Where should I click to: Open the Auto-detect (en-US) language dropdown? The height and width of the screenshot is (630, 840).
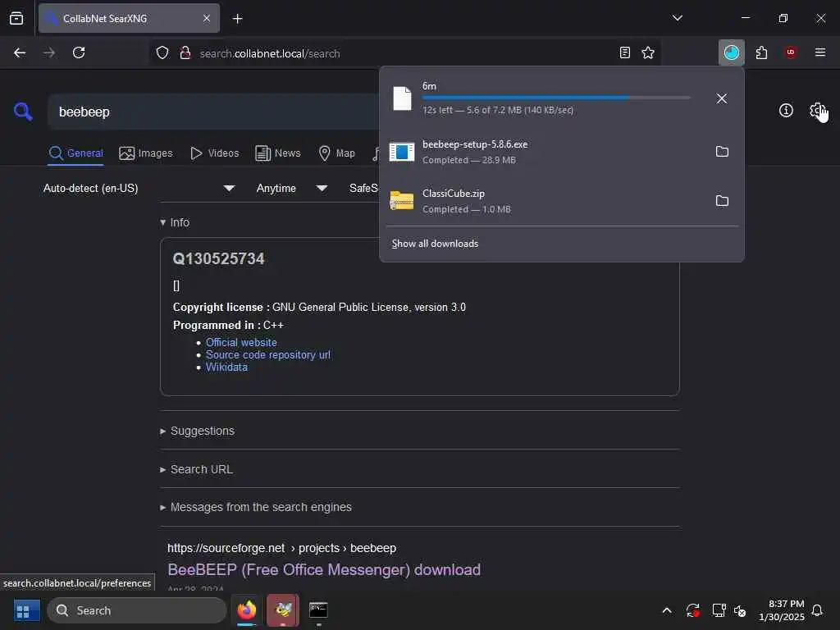click(x=139, y=188)
